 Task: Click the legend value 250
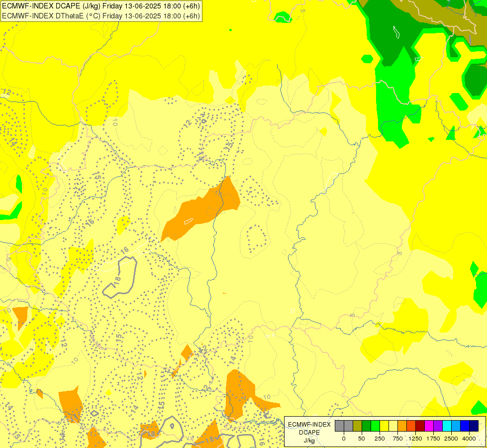380,439
